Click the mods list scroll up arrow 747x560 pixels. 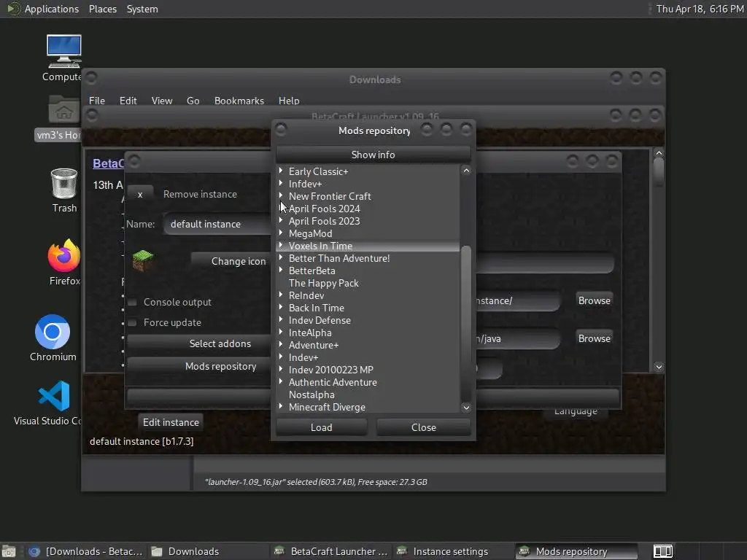(466, 171)
